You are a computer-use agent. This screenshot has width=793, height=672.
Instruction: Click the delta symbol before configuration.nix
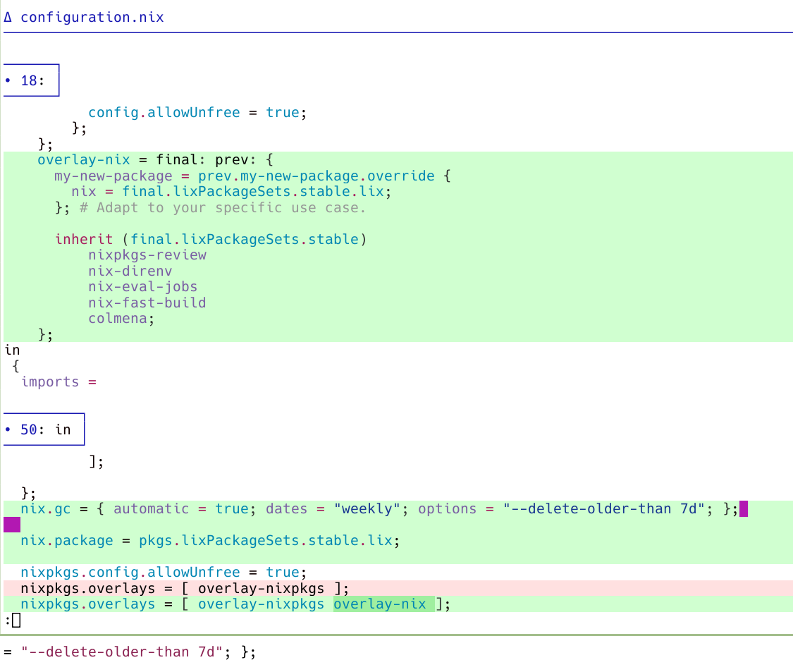coord(8,18)
